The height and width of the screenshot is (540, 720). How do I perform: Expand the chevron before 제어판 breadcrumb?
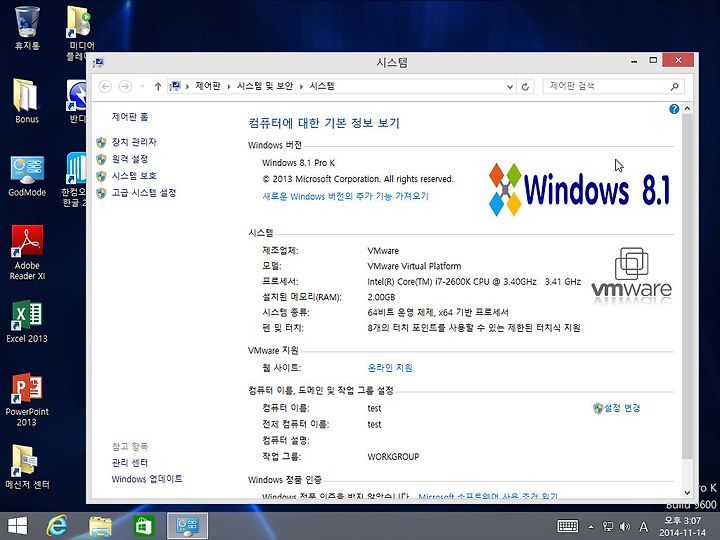click(x=187, y=86)
